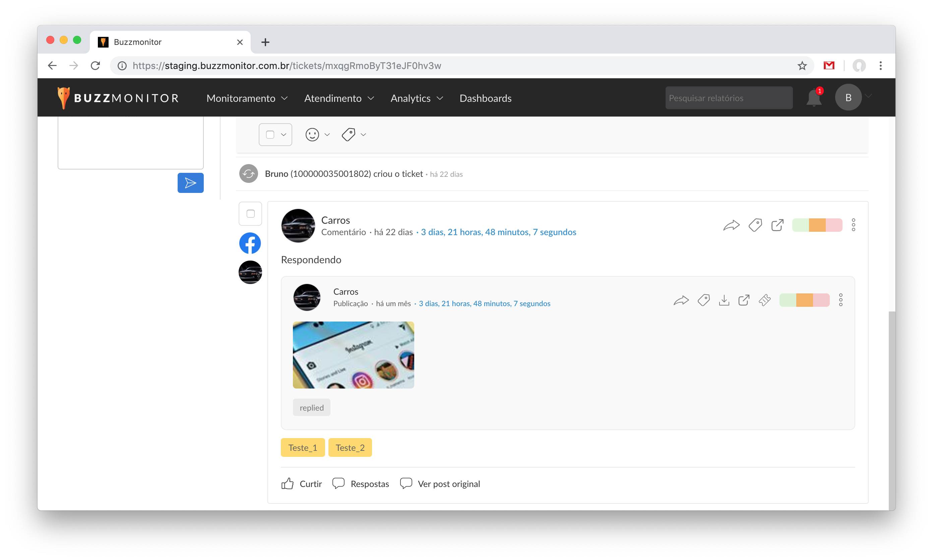This screenshot has width=933, height=560.
Task: Click the Facebook icon beside the comment
Action: coord(250,243)
